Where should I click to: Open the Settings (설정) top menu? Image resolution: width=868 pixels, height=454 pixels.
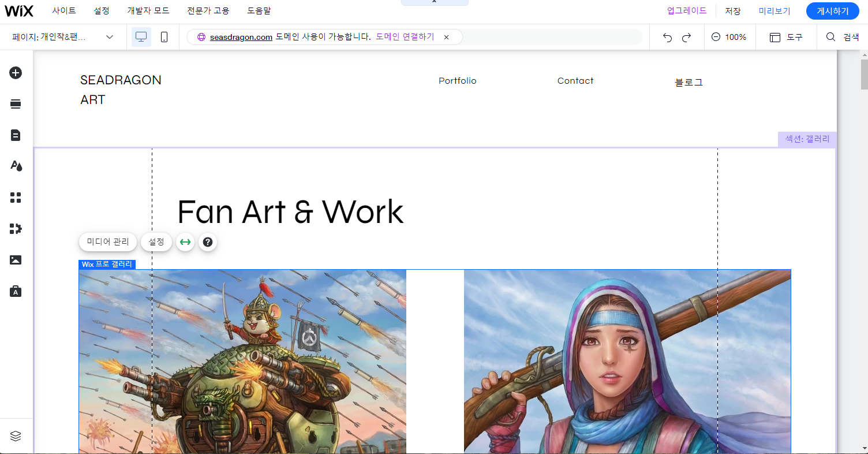coord(102,10)
